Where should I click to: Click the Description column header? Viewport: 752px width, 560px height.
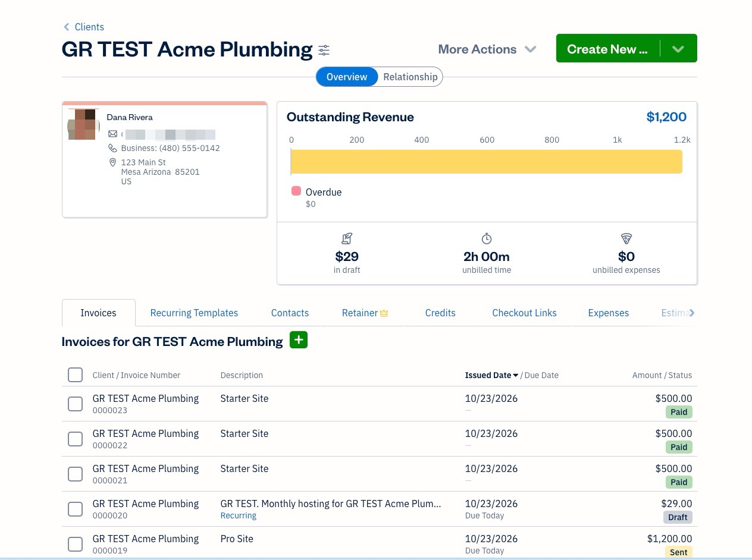coord(242,375)
